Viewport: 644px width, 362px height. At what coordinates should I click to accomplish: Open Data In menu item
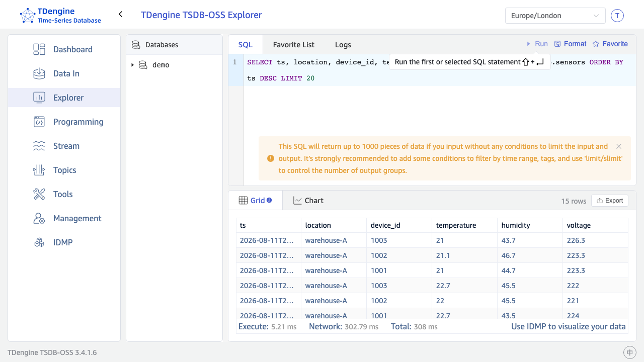click(64, 73)
